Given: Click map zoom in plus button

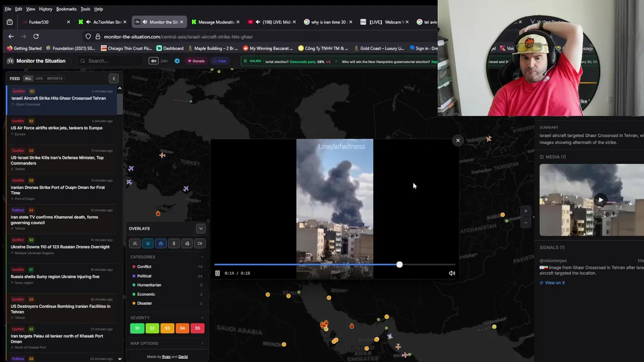Looking at the screenshot, I should [x=526, y=211].
